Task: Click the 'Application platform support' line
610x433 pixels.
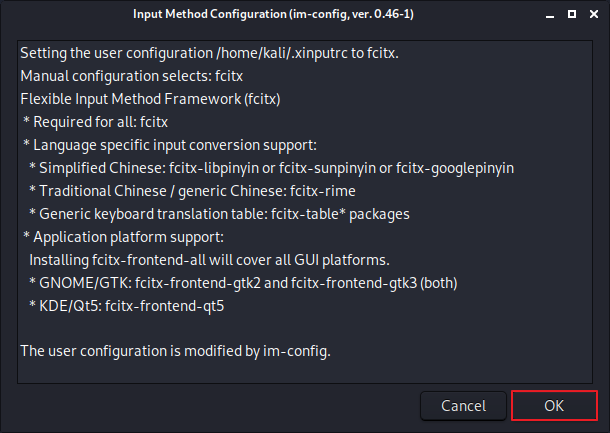Action: click(x=123, y=237)
